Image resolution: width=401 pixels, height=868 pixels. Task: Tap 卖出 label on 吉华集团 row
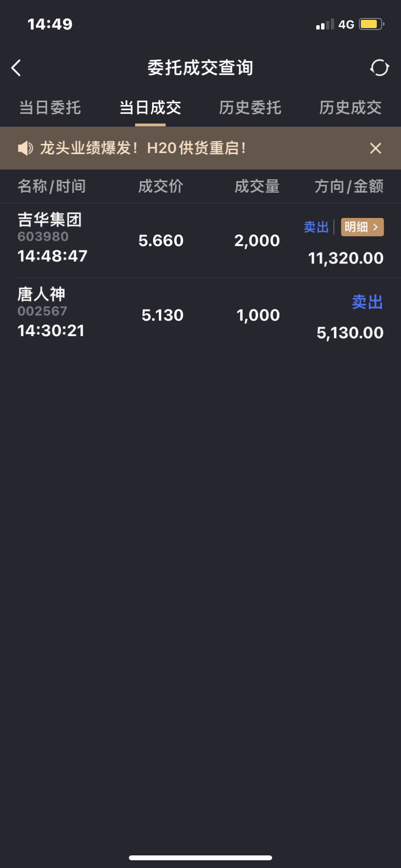click(316, 227)
